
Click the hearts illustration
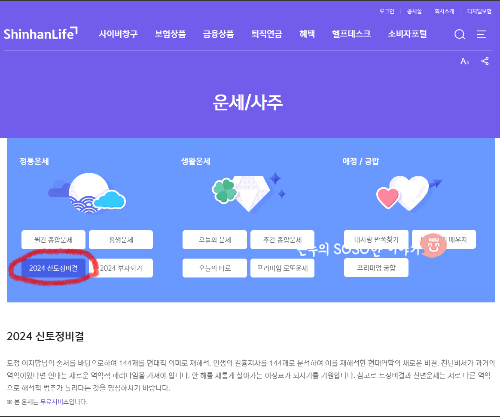tap(409, 192)
